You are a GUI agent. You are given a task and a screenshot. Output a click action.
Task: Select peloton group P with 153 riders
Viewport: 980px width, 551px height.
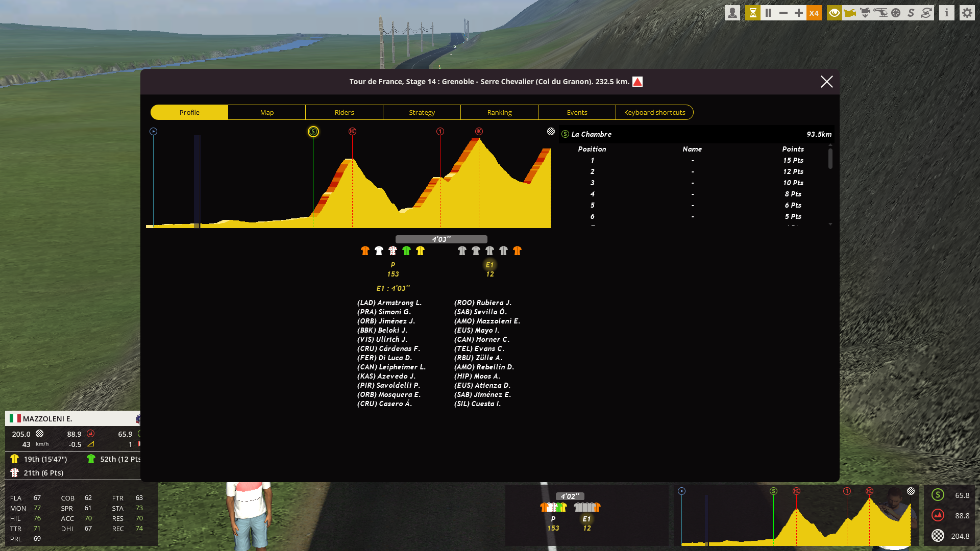393,269
